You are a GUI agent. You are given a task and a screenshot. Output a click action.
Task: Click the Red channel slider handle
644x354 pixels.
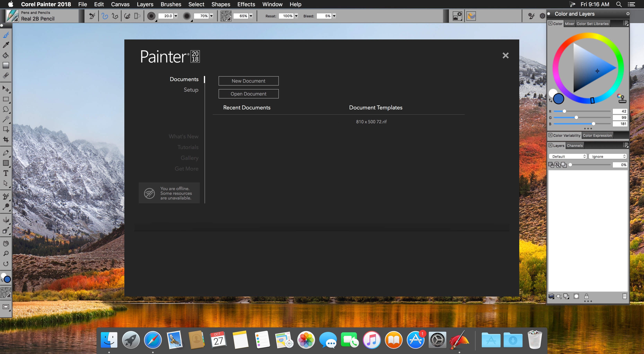(564, 111)
